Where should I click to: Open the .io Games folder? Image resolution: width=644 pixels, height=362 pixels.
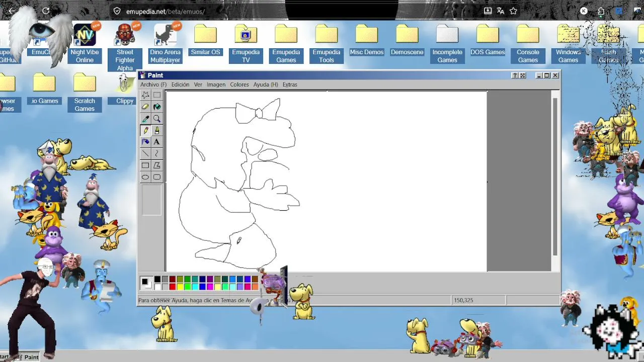[44, 89]
